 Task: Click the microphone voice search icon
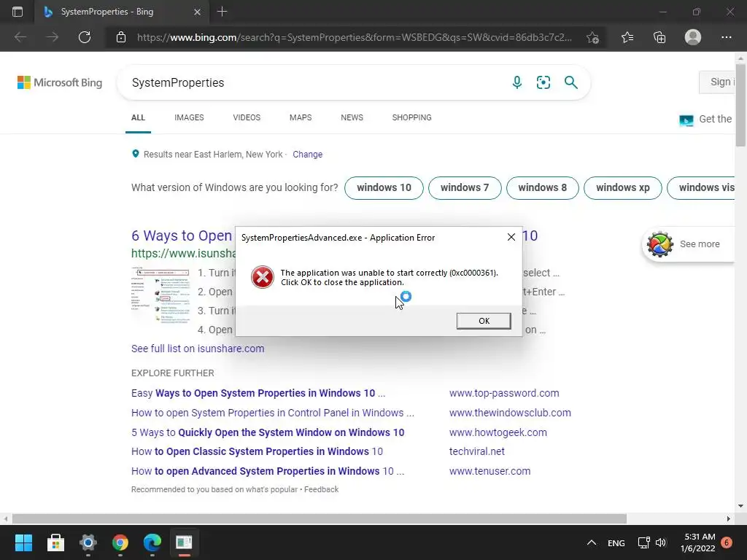(517, 82)
